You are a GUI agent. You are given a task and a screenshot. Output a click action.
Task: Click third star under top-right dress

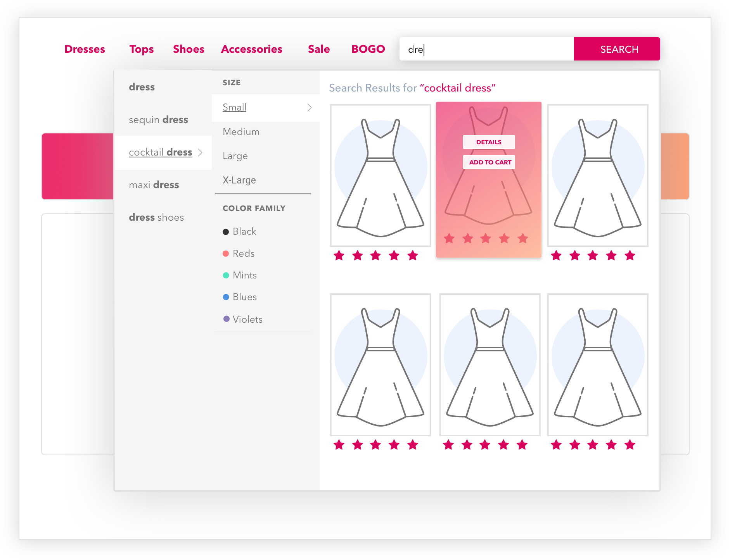593,256
